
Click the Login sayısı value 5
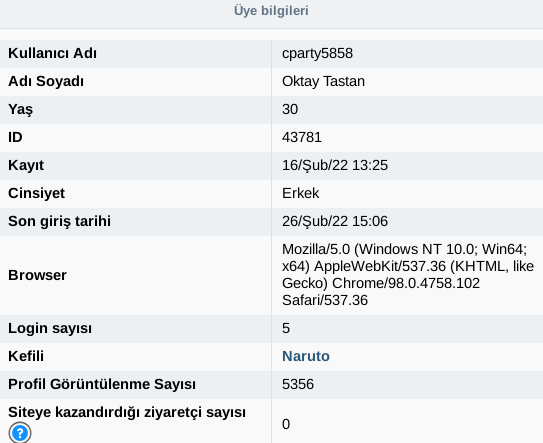point(286,328)
